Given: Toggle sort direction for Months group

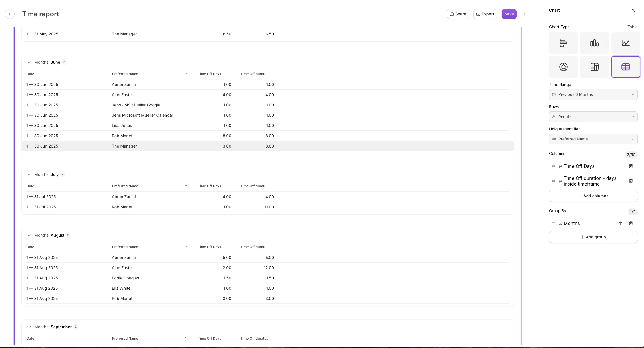Looking at the screenshot, I should tap(620, 223).
